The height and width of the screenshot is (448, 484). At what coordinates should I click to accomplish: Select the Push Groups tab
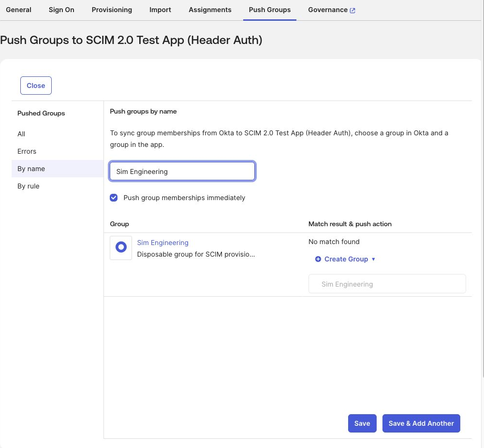(x=270, y=10)
